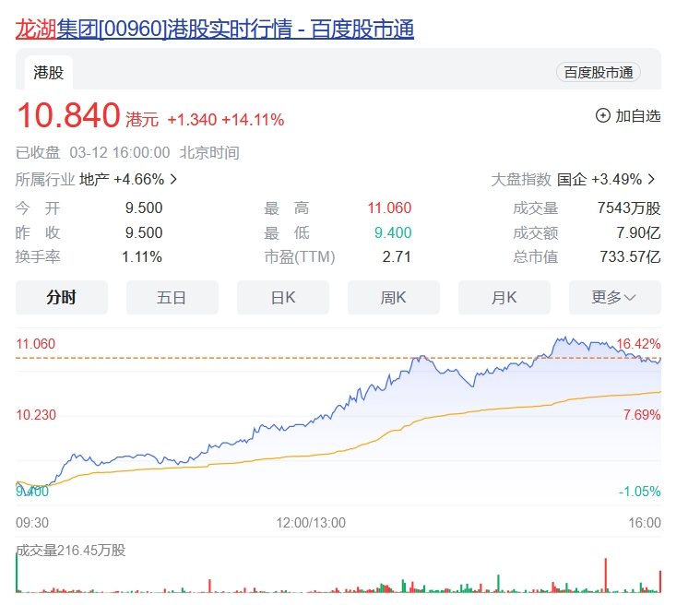Click the 10.230 chart axis label
Viewport: 700px width, 605px height.
click(36, 415)
